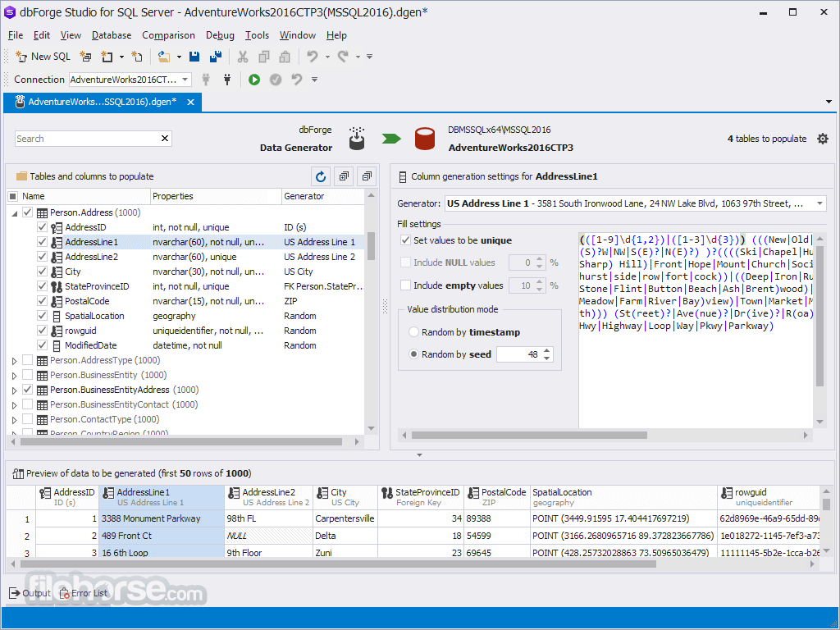Click the Copy icon in the toolbar

(264, 57)
